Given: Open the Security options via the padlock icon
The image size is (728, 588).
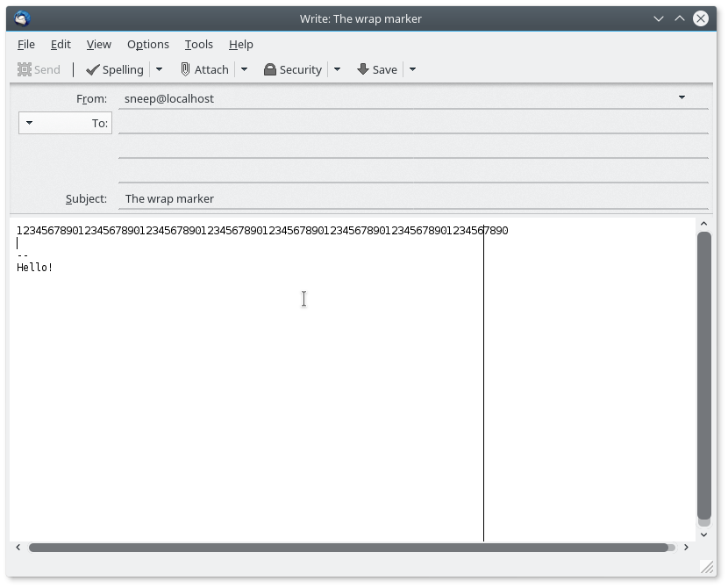Looking at the screenshot, I should (295, 69).
